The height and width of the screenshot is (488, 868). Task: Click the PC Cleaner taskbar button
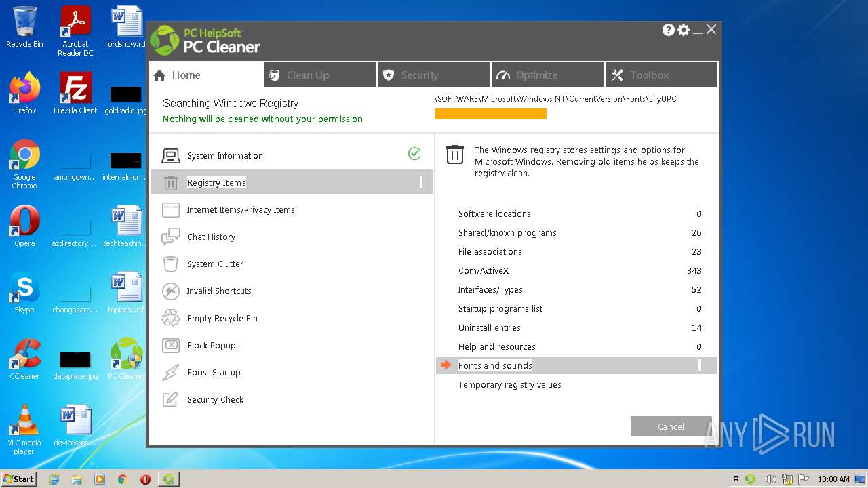coord(168,479)
